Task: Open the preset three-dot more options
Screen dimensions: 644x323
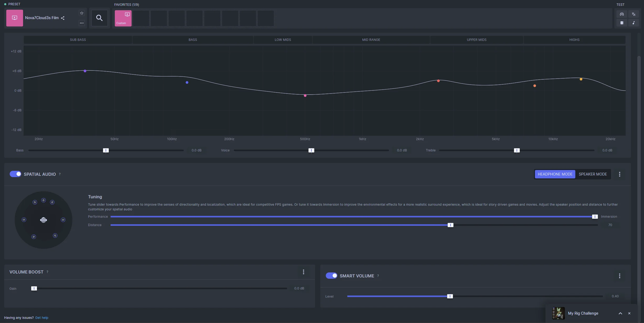Action: coord(82,23)
